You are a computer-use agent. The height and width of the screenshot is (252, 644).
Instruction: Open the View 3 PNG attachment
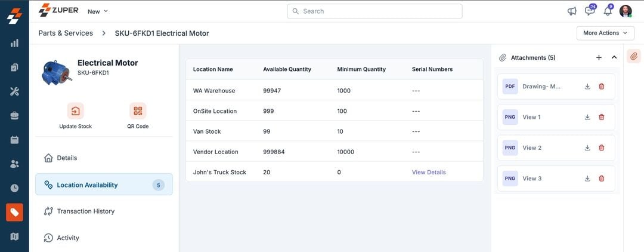[556, 179]
